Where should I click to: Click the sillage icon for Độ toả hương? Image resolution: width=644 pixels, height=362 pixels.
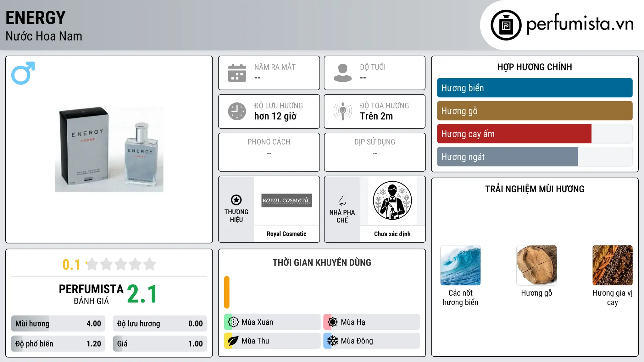(x=342, y=111)
